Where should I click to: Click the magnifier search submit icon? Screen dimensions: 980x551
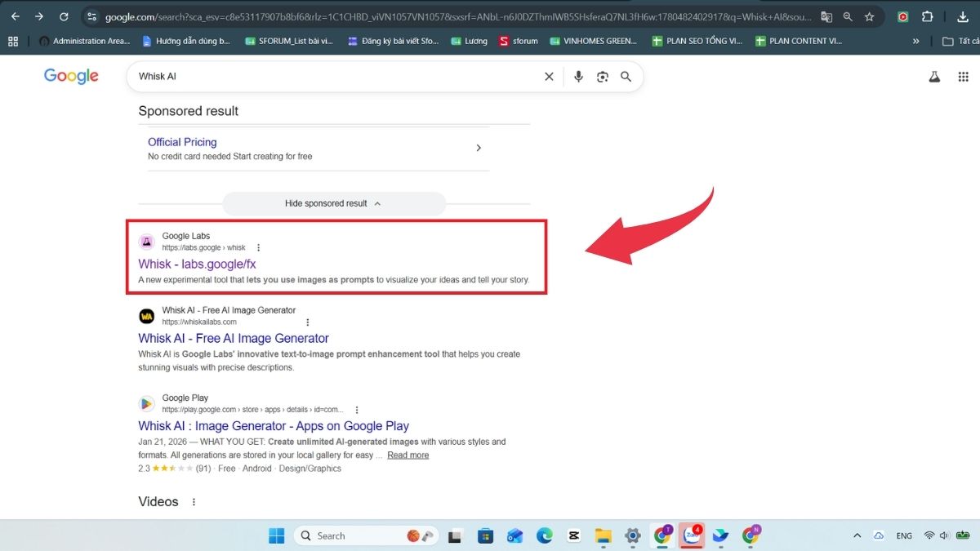626,77
